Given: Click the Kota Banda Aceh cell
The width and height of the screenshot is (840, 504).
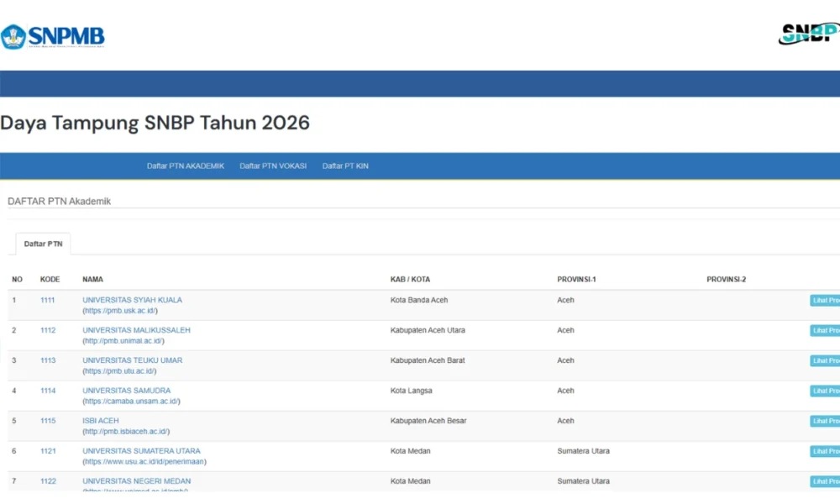Looking at the screenshot, I should pos(419,300).
